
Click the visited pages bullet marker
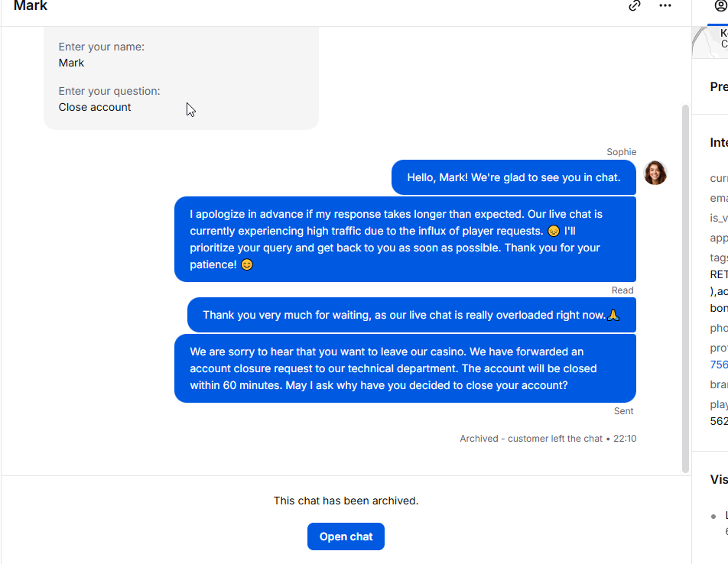click(x=713, y=516)
